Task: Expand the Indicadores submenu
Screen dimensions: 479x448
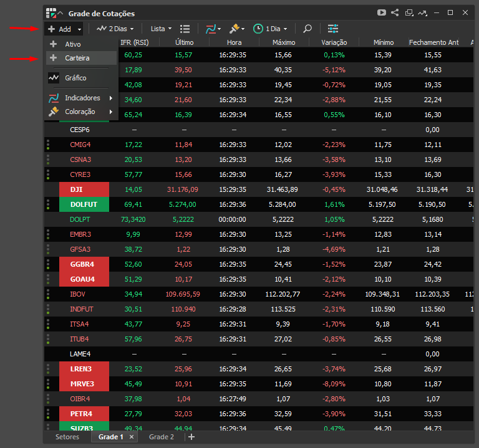Action: 82,98
